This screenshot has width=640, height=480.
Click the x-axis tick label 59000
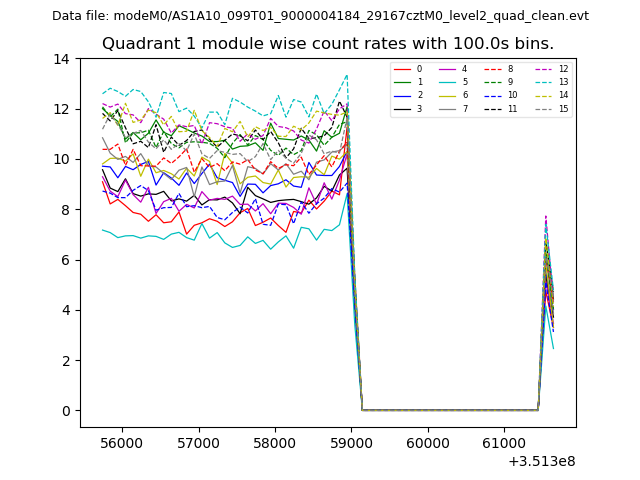pyautogui.click(x=351, y=442)
